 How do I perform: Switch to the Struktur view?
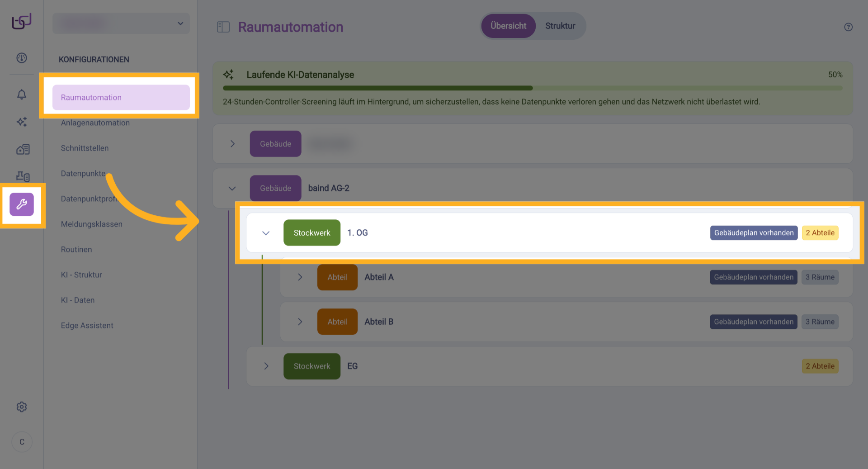[560, 26]
